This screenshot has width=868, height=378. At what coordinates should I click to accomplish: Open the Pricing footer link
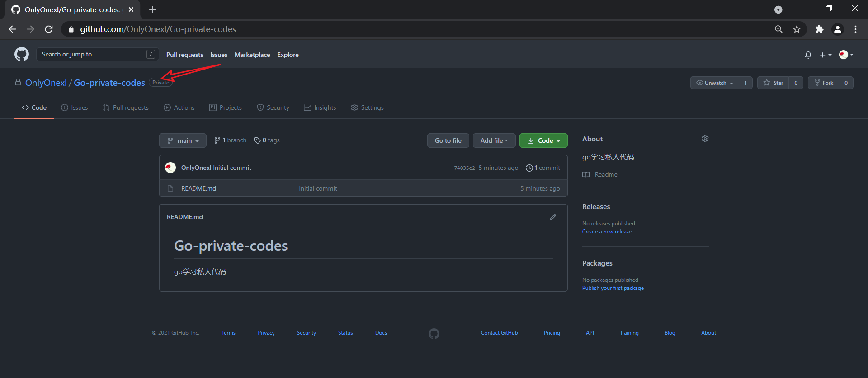point(552,333)
